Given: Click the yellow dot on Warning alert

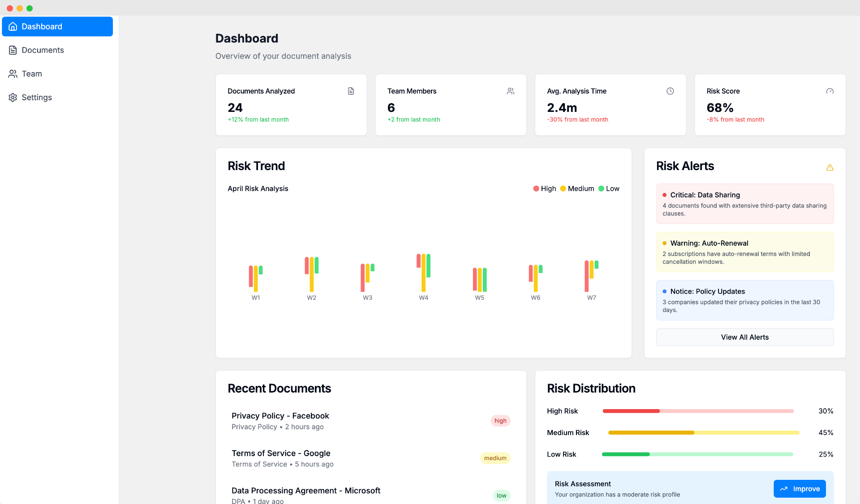Looking at the screenshot, I should click(x=665, y=243).
